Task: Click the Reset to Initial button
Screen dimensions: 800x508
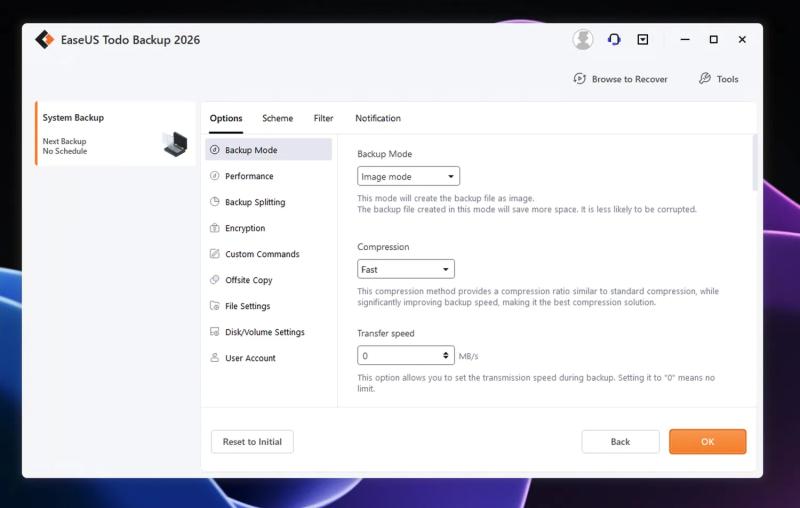Action: click(252, 442)
